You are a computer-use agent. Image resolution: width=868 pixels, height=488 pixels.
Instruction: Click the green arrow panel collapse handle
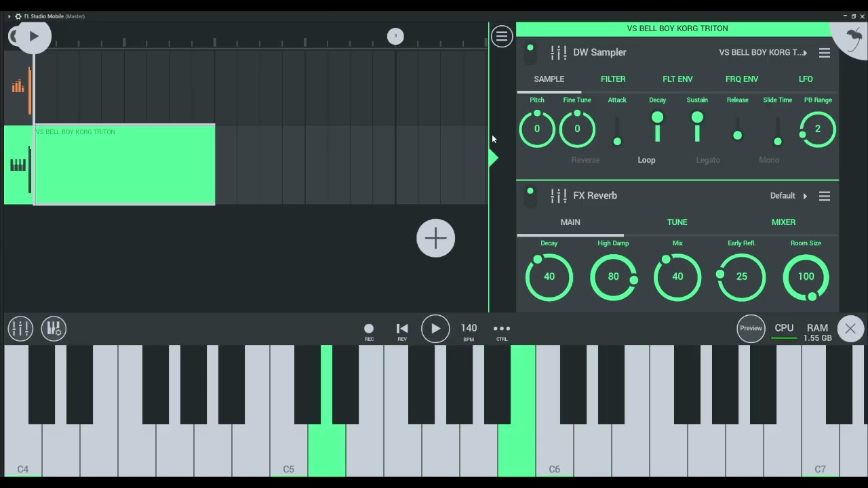pyautogui.click(x=493, y=158)
